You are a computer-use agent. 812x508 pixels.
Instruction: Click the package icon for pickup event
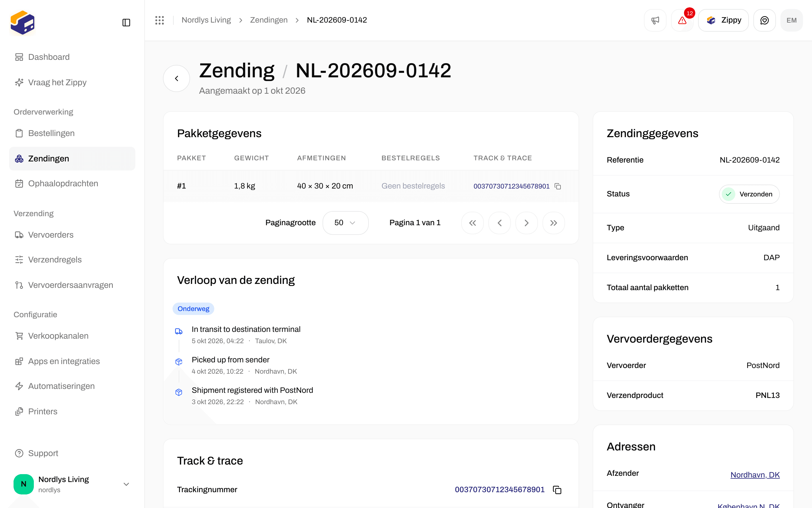(x=179, y=362)
